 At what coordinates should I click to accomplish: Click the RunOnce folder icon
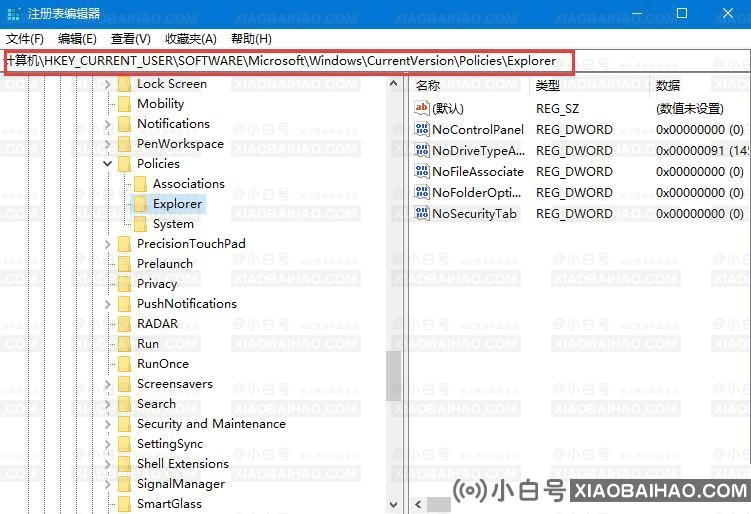(125, 364)
